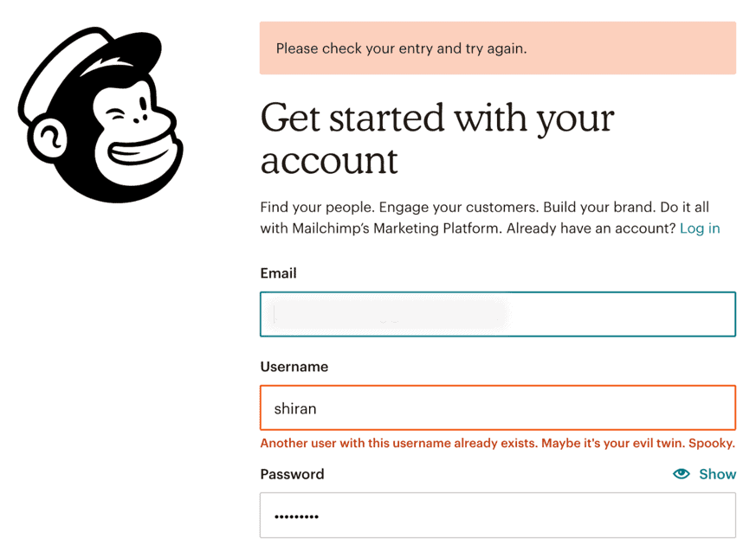Toggle Show password text
756x552 pixels.
point(717,474)
